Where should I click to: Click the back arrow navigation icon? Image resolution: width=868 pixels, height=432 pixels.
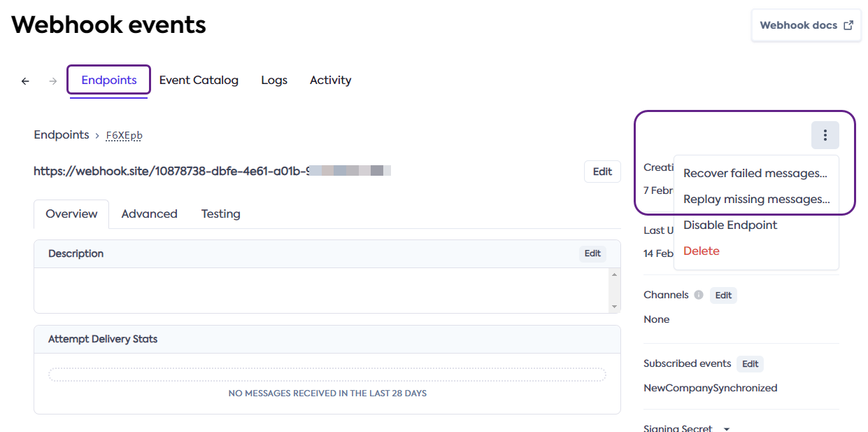[x=25, y=81]
